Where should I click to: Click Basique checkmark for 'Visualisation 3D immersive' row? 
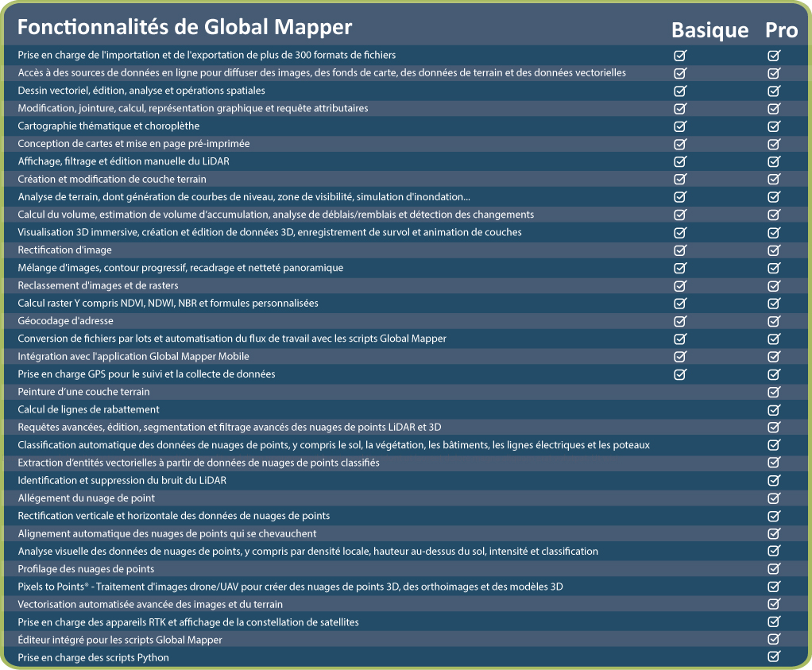click(680, 233)
